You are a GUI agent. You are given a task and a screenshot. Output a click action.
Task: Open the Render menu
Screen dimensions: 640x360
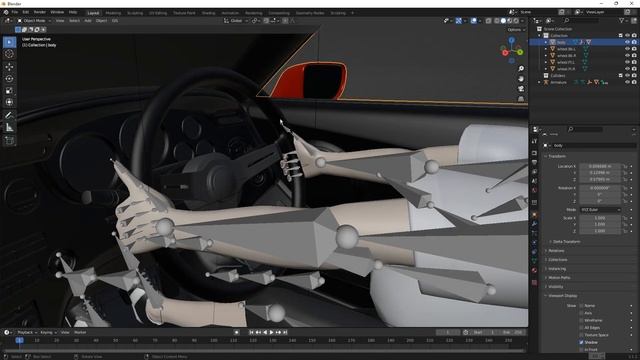coord(40,13)
